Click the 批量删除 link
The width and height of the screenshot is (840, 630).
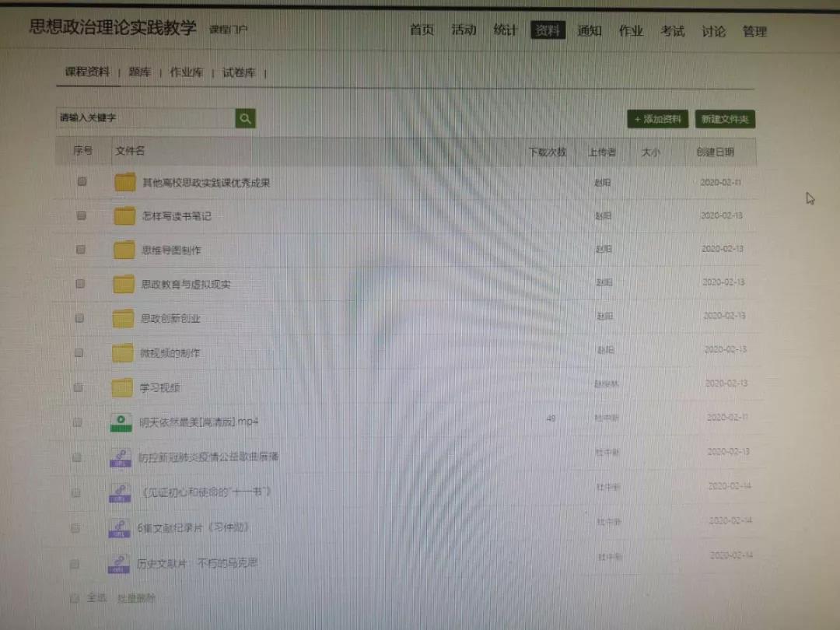136,598
